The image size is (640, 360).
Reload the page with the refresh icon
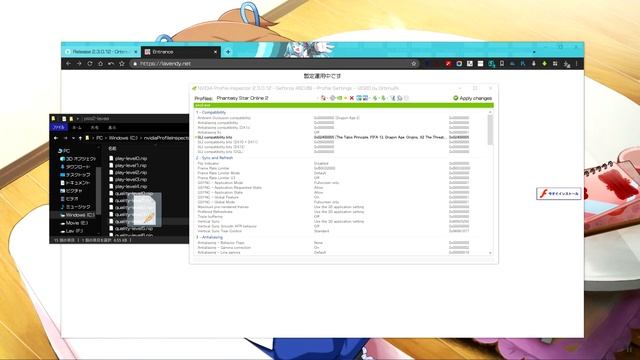(x=90, y=64)
